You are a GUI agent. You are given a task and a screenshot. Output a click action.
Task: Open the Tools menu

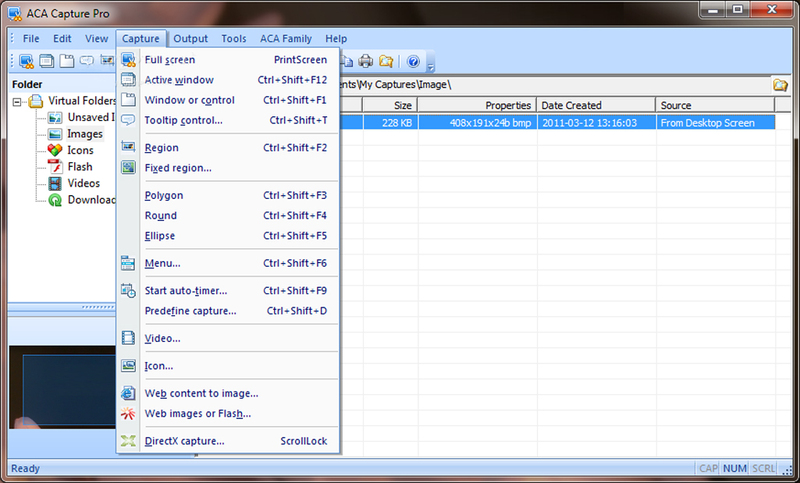tap(234, 39)
